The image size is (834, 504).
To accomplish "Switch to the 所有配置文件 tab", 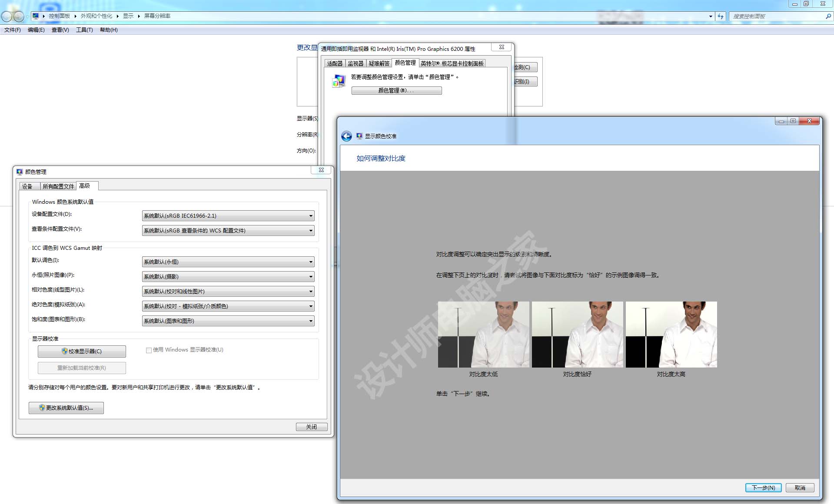I will click(58, 186).
